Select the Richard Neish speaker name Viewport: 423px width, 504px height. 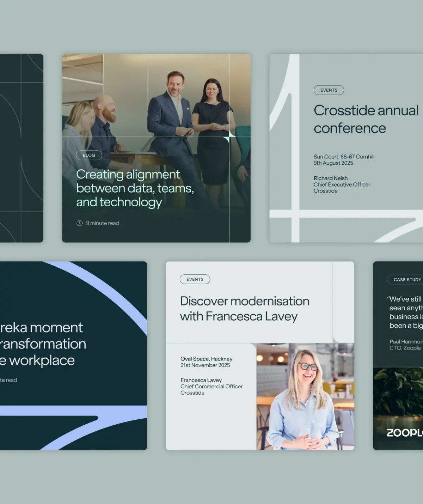[331, 178]
